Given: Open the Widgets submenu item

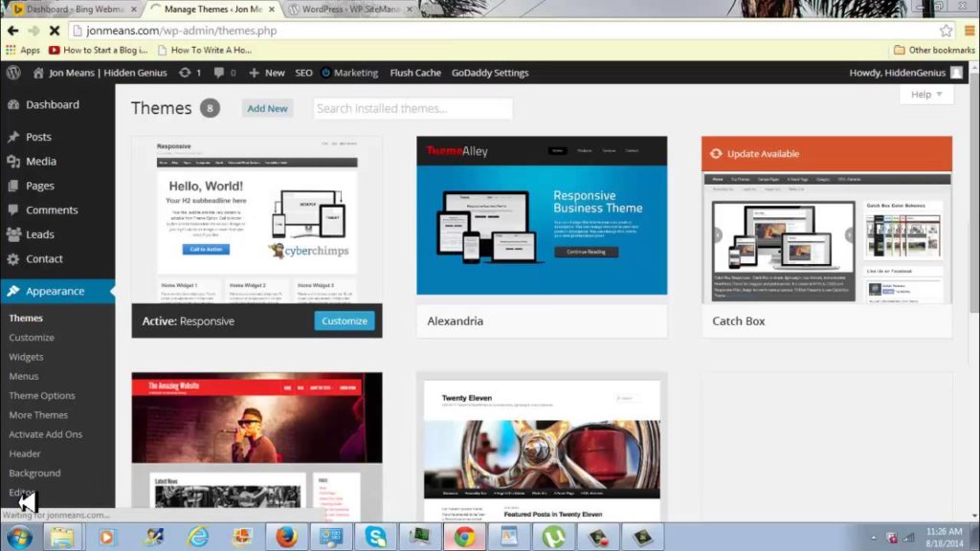Looking at the screenshot, I should 26,357.
